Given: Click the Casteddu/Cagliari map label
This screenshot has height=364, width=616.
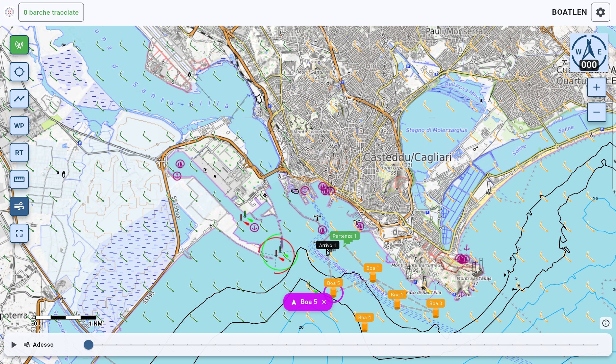Looking at the screenshot, I should 407,157.
